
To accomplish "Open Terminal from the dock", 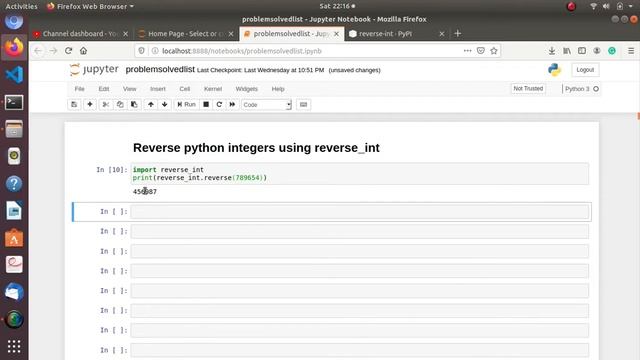I will click(x=14, y=102).
